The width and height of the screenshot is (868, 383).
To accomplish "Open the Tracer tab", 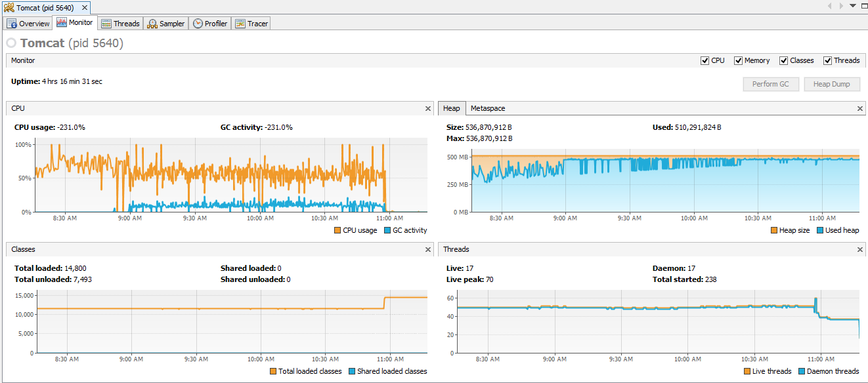I will [252, 24].
